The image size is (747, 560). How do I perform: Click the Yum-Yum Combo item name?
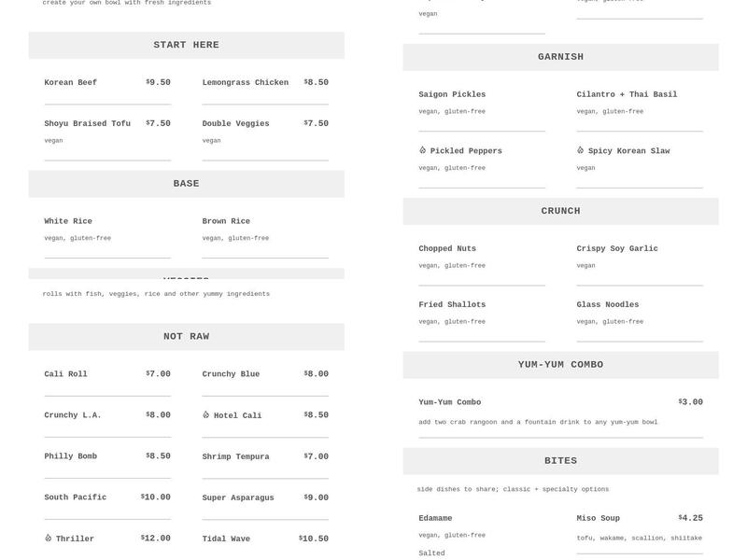(x=449, y=402)
